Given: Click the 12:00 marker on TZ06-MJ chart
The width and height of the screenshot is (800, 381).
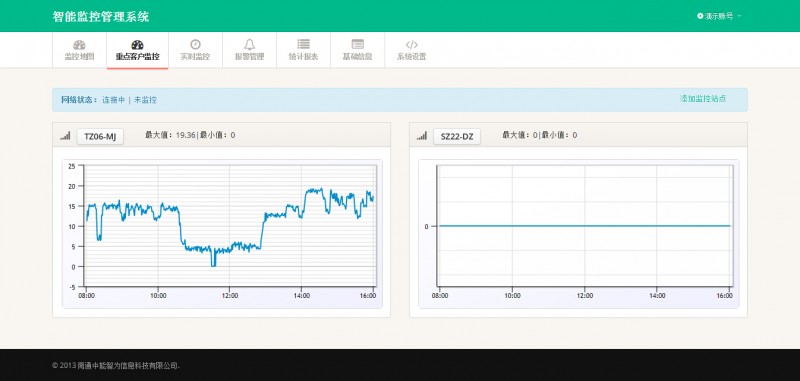Looking at the screenshot, I should (x=230, y=295).
